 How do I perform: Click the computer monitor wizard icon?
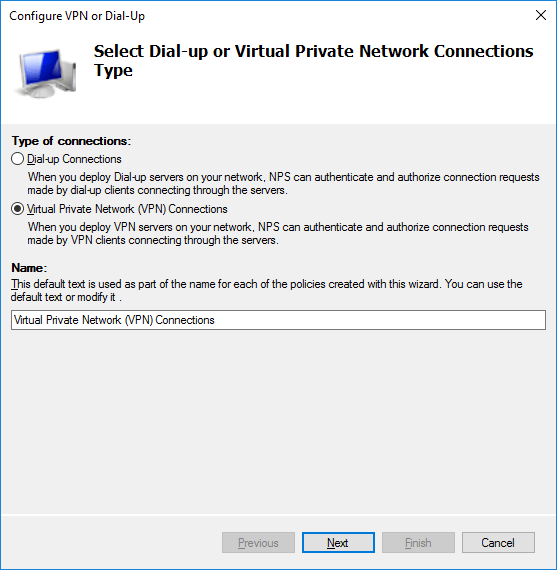pos(46,73)
